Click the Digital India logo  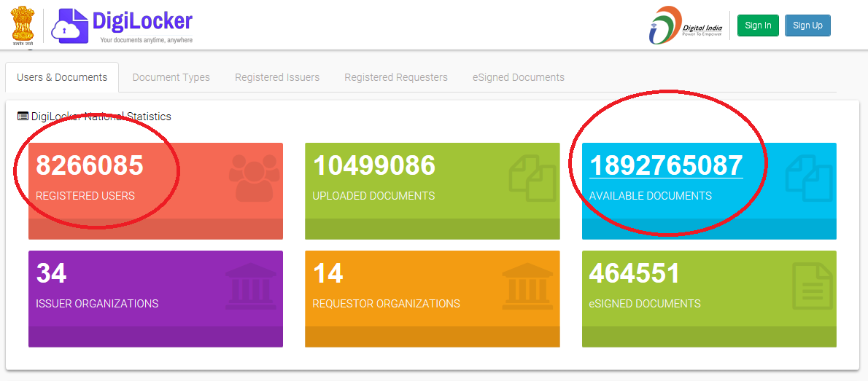point(686,25)
